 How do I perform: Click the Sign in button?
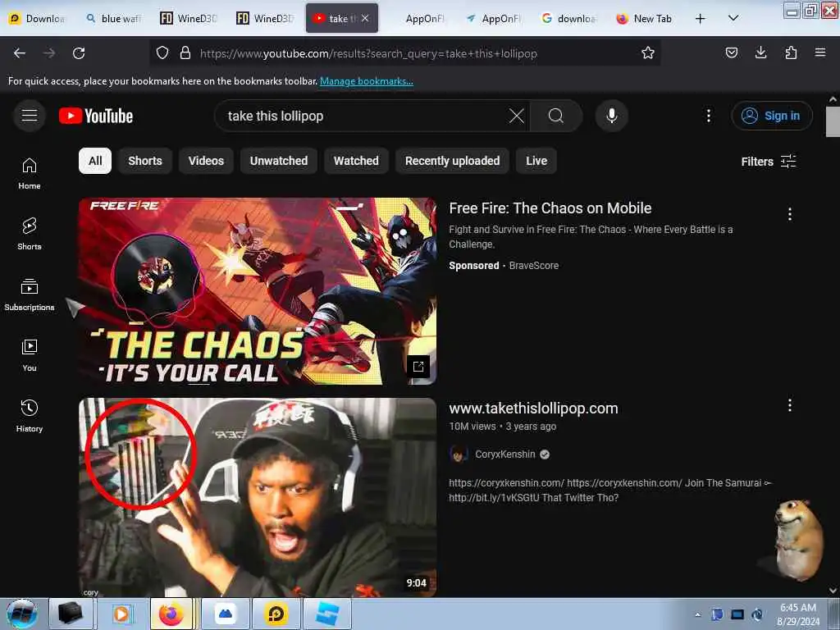coord(772,116)
